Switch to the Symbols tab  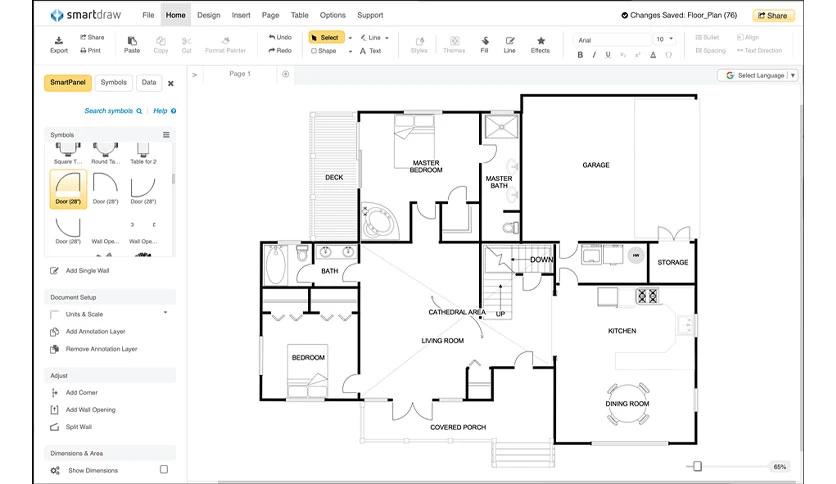pyautogui.click(x=114, y=83)
